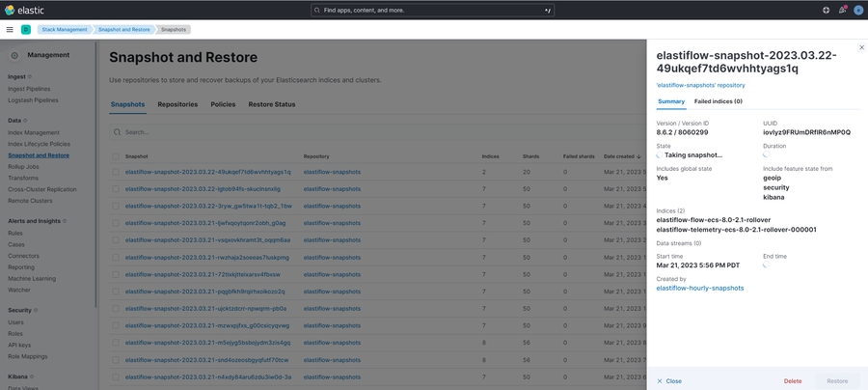Toggle the select-all snapshots checkbox in header
Screen dimensions: 868x390
(x=116, y=155)
